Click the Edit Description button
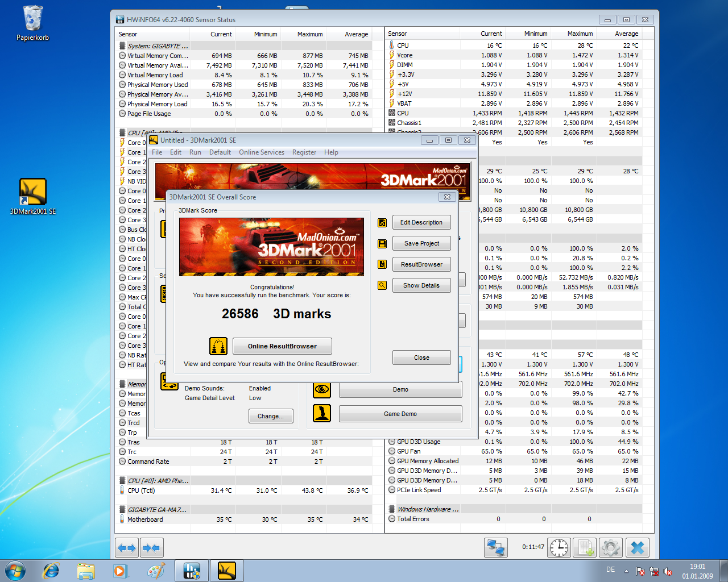The image size is (728, 582). 421,222
